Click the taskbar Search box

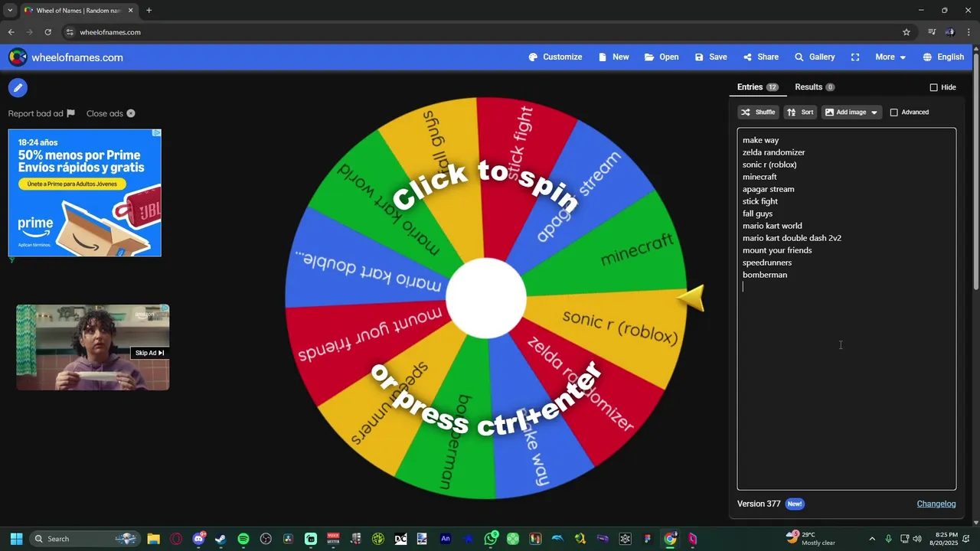(x=86, y=539)
